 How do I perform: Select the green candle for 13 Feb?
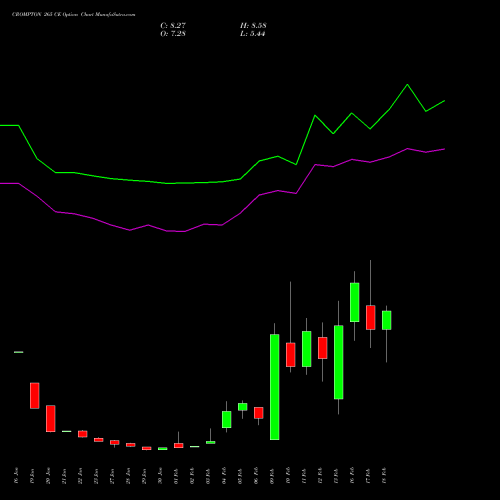[339, 362]
